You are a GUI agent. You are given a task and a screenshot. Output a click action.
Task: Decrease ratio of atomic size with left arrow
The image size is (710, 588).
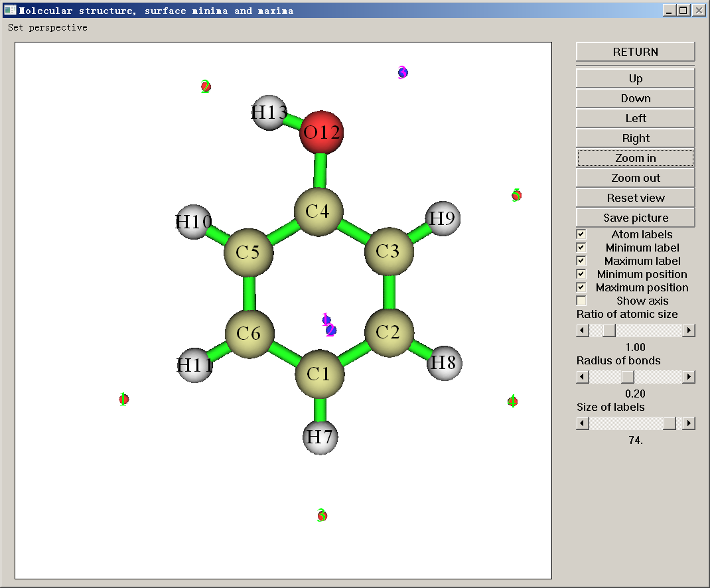[x=583, y=331]
